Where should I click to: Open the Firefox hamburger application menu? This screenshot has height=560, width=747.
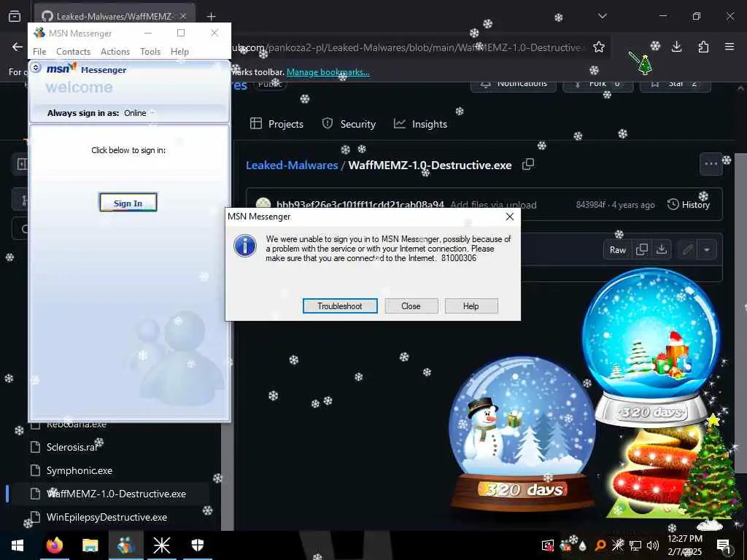pos(729,47)
